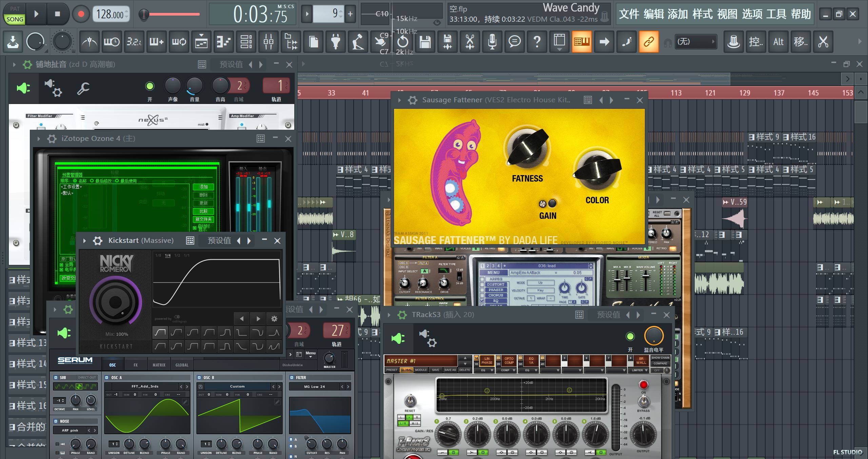Switch to the MATRIX tab in Serum
The height and width of the screenshot is (459, 868).
tap(159, 365)
